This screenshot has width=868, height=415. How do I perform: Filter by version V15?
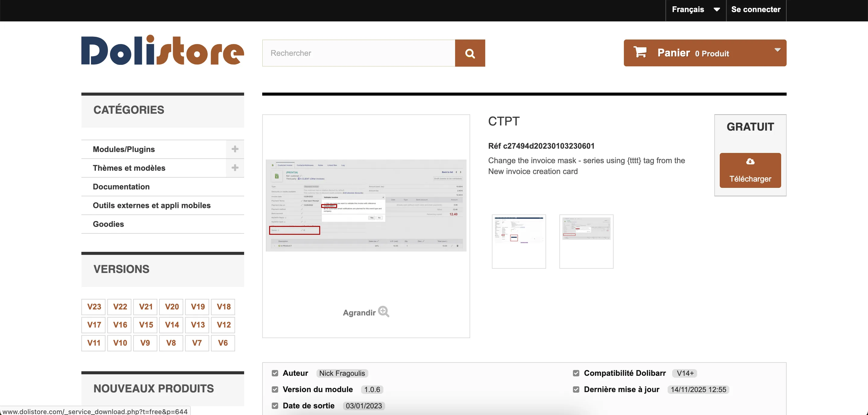click(146, 325)
